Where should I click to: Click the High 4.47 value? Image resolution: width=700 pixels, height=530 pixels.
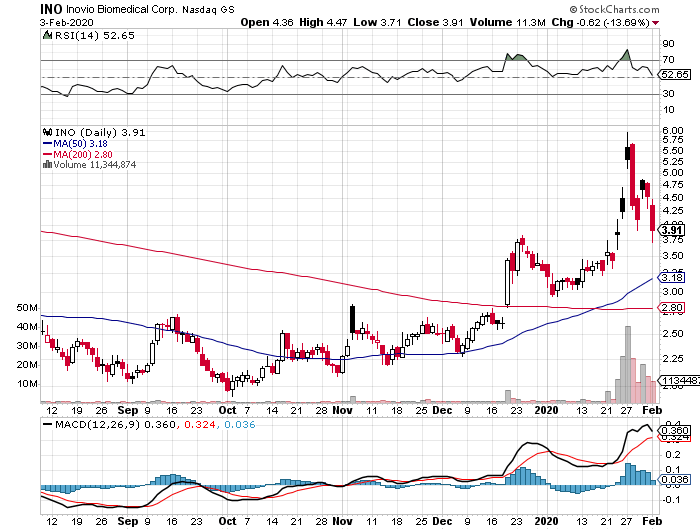(323, 22)
